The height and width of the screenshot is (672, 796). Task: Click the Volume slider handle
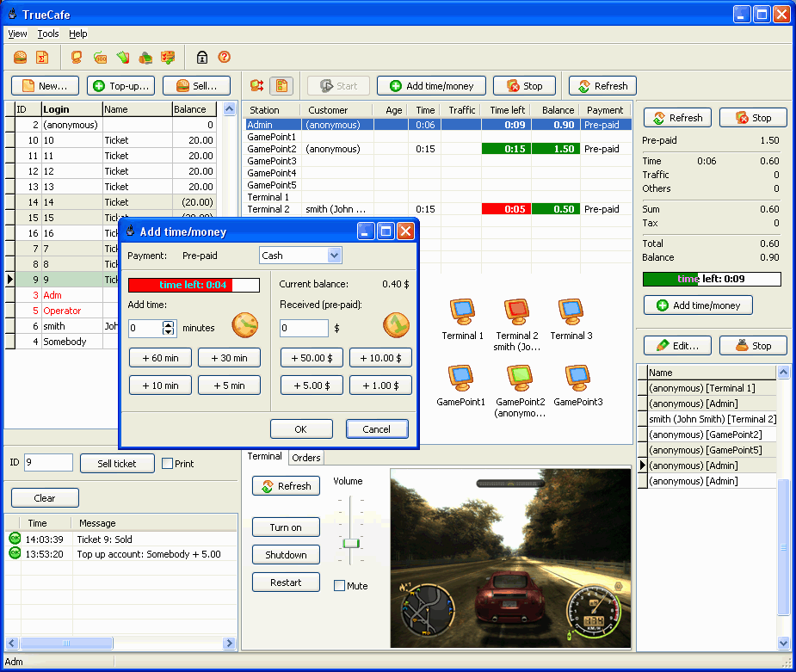[349, 543]
